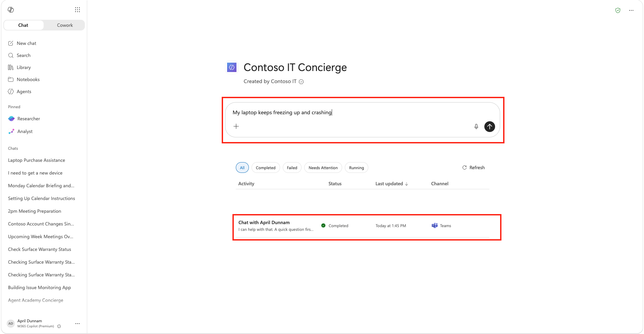The height and width of the screenshot is (334, 644).
Task: Click the Status column header
Action: (x=335, y=184)
